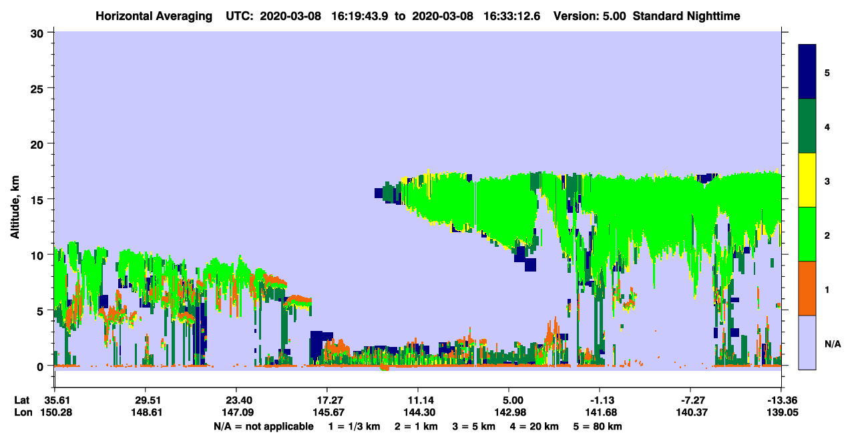Click the 'Standard Nighttime' label
The height and width of the screenshot is (445, 868).
pyautogui.click(x=686, y=15)
